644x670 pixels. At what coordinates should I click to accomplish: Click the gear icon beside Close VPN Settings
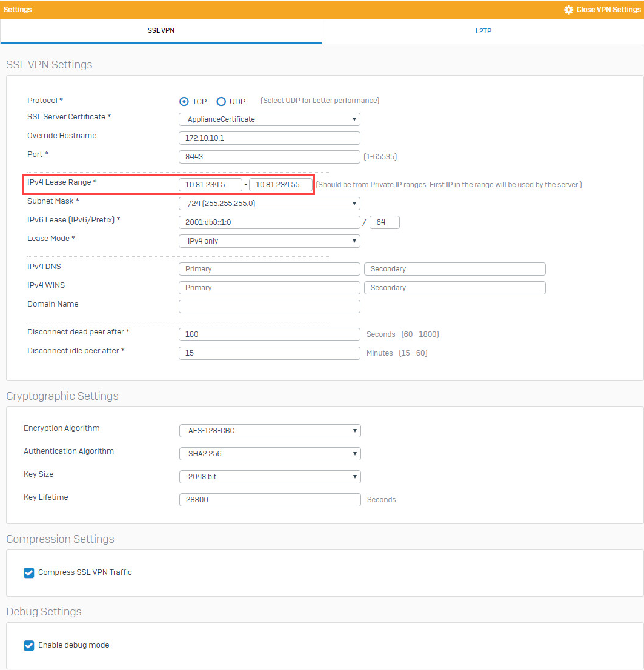tap(568, 10)
